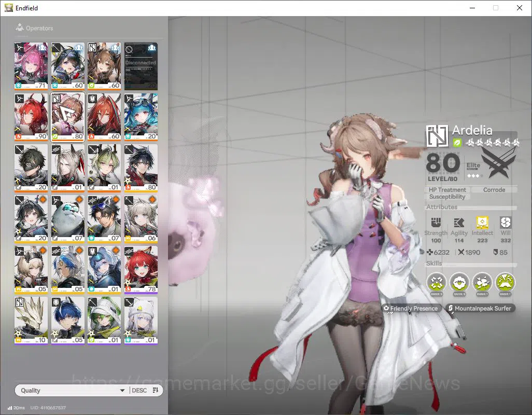Click the Susceptibility tag

(x=447, y=197)
